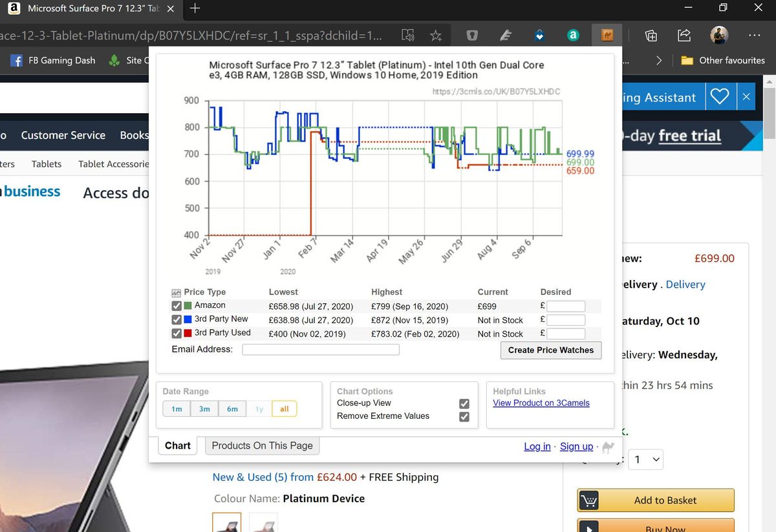Click the overflow chevron for favourites bar
The image size is (776, 532).
click(x=659, y=60)
